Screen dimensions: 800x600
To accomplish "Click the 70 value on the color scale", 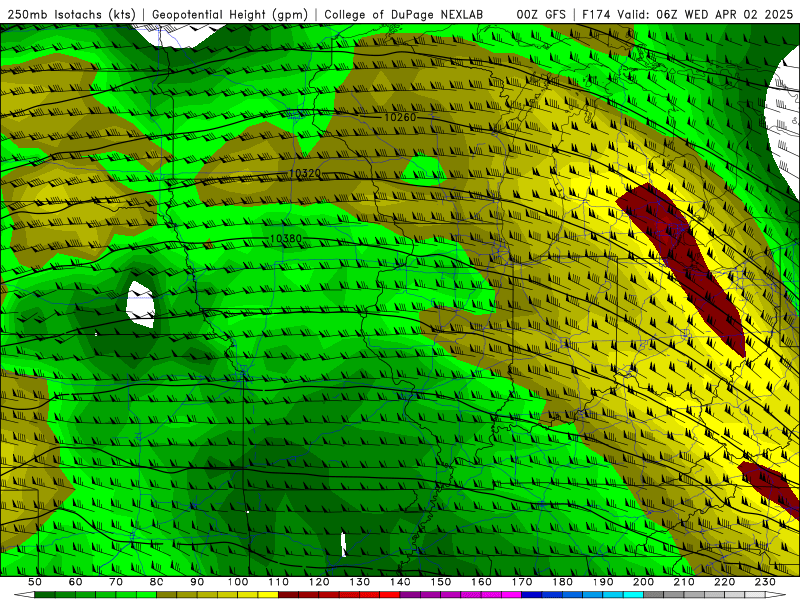I will (x=116, y=582).
